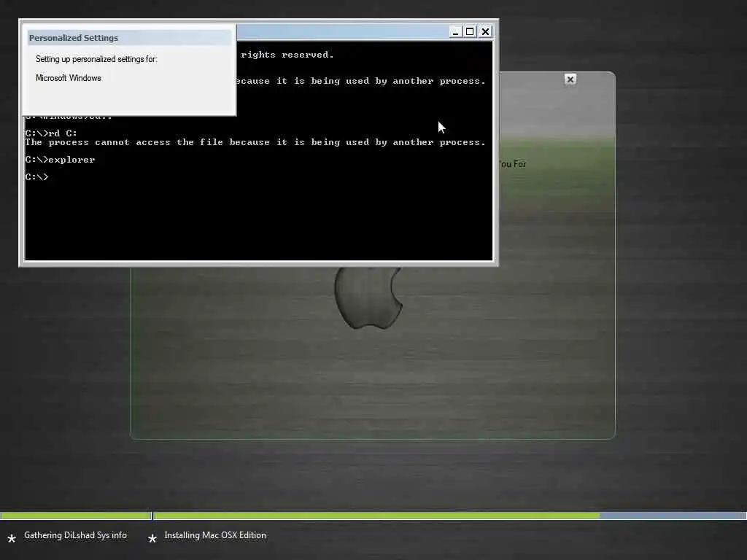
Task: Click the 'Microsoft Windows' text line
Action: coord(68,78)
